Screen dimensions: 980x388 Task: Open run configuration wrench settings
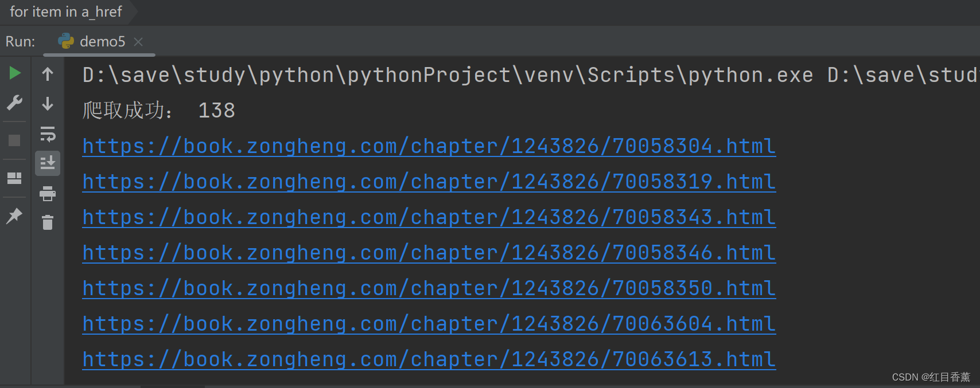coord(14,103)
